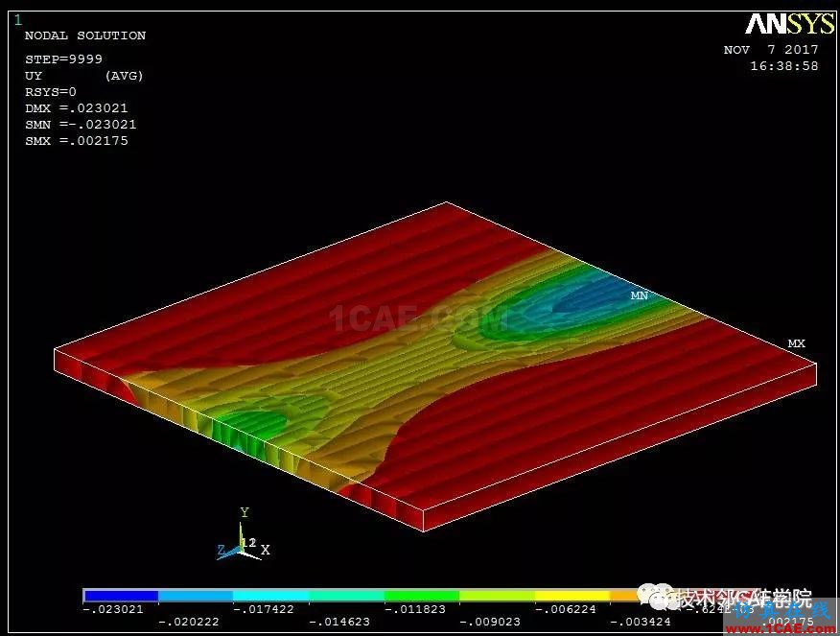Click legend value '-.009023'
Image resolution: width=840 pixels, height=636 pixels.
tap(490, 622)
